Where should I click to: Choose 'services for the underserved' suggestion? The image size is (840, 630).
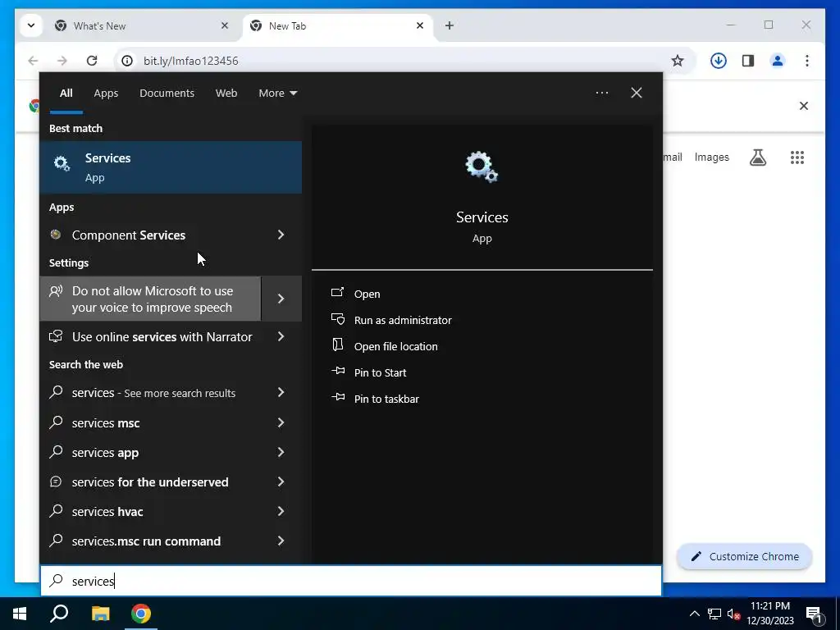[150, 482]
